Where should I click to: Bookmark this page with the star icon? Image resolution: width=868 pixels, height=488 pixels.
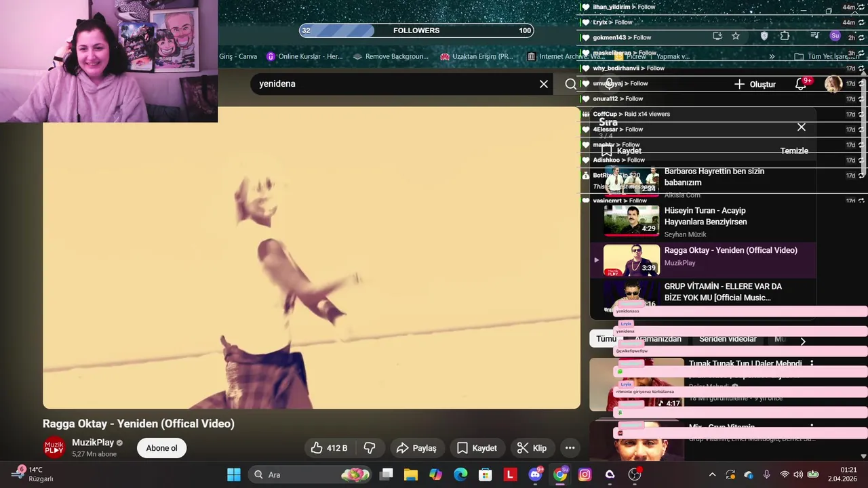click(736, 36)
